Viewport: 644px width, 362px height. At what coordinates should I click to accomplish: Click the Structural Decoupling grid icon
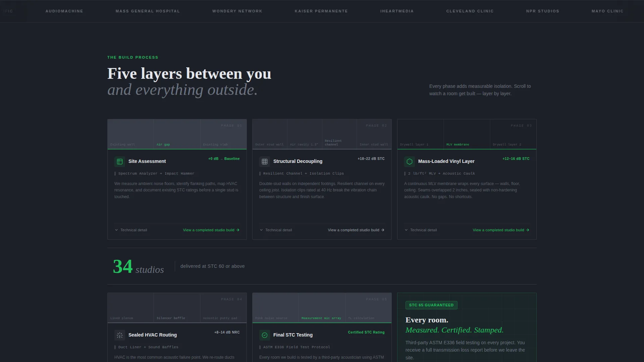pos(265,162)
